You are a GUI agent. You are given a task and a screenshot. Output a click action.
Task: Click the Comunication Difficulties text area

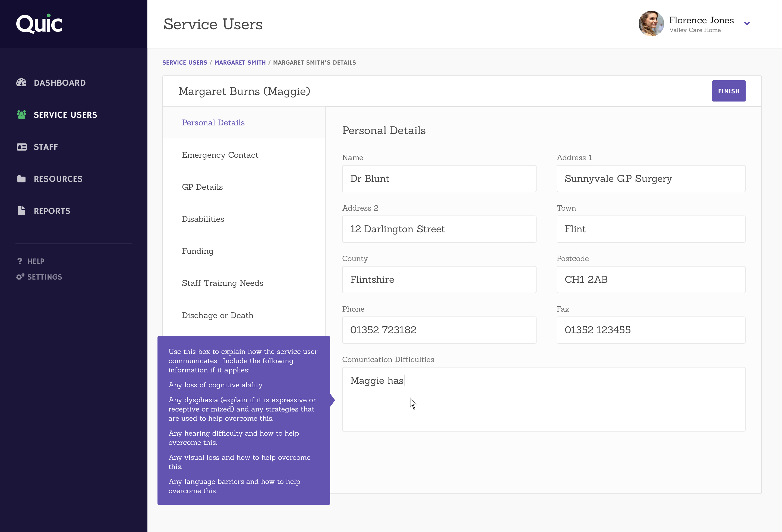(543, 399)
